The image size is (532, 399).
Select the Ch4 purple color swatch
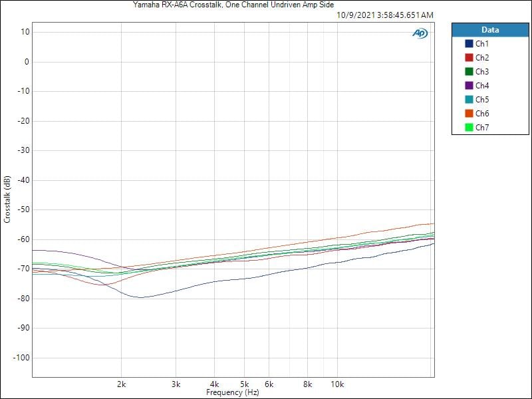coord(469,86)
